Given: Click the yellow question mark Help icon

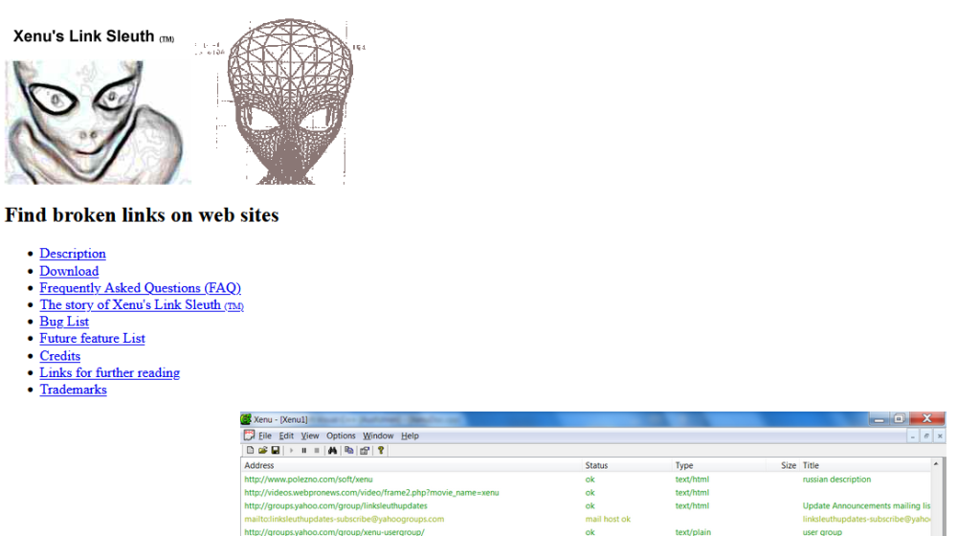Looking at the screenshot, I should coord(381,451).
